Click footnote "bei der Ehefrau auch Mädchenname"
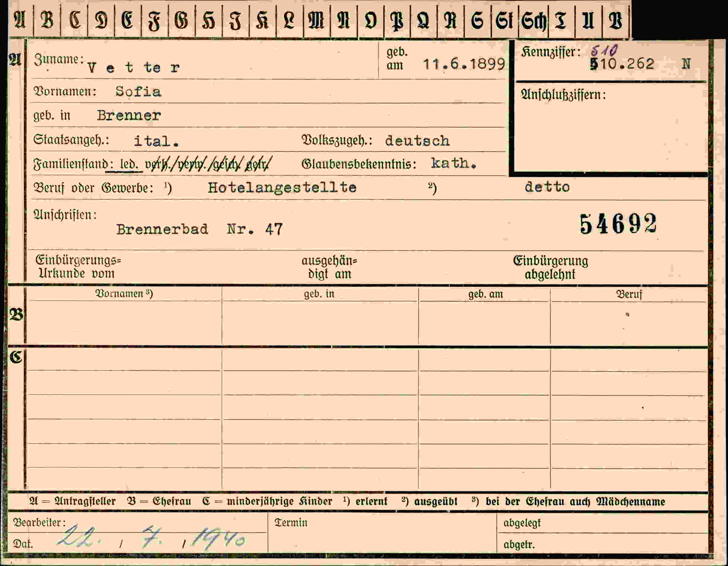This screenshot has width=728, height=566. click(x=575, y=501)
